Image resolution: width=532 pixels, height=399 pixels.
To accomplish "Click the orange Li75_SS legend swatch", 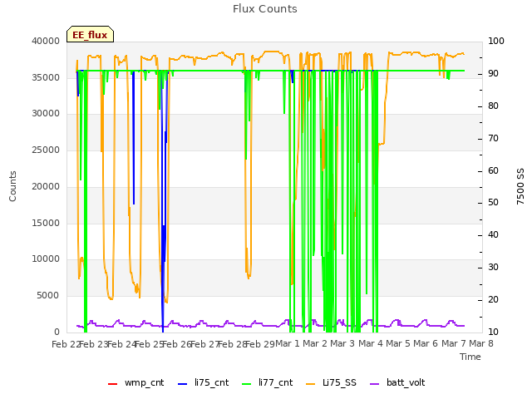I will pos(310,384).
